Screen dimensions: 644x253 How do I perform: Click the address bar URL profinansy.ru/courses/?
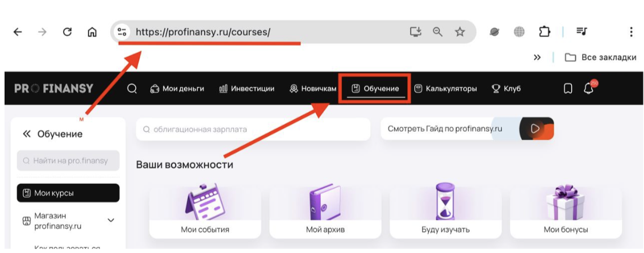(x=203, y=32)
